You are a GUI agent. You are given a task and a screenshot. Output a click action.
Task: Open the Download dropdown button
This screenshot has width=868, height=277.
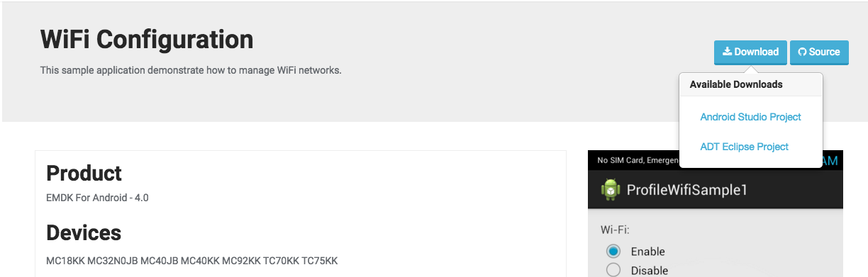point(750,52)
